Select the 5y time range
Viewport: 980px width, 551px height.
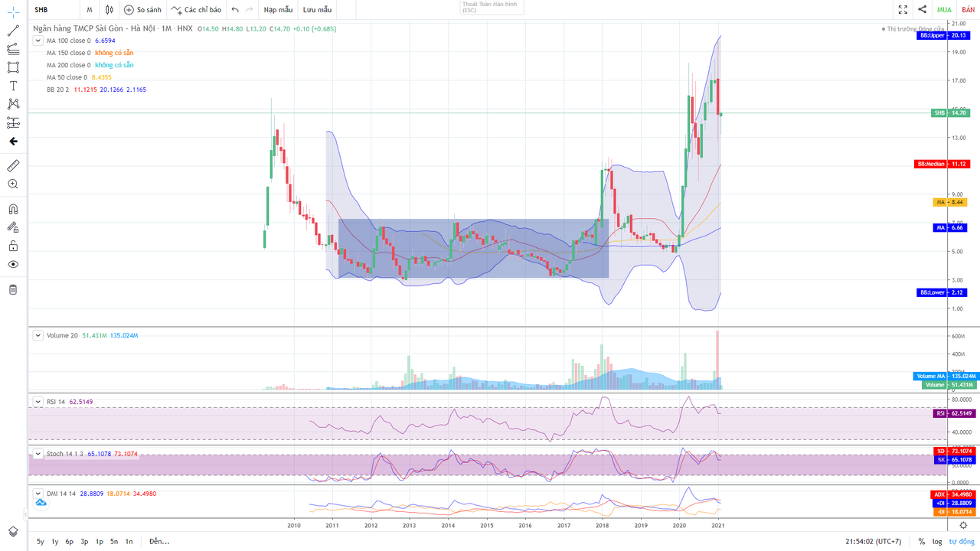pos(40,542)
